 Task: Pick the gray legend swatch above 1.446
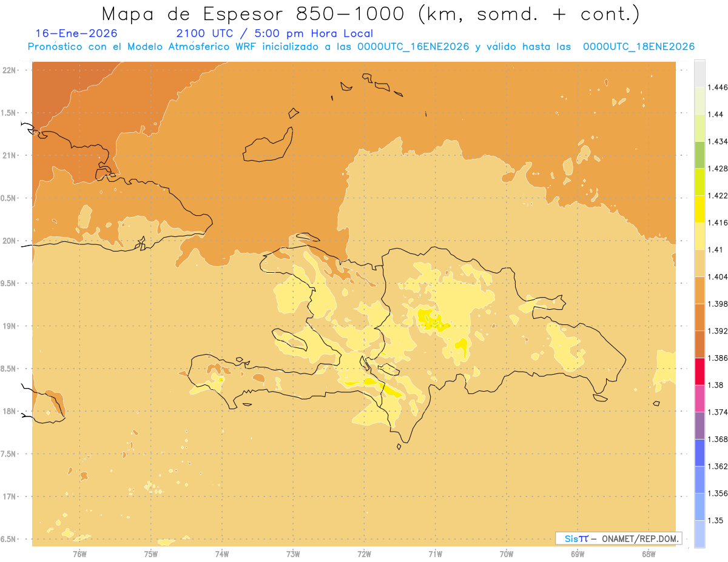tap(699, 73)
